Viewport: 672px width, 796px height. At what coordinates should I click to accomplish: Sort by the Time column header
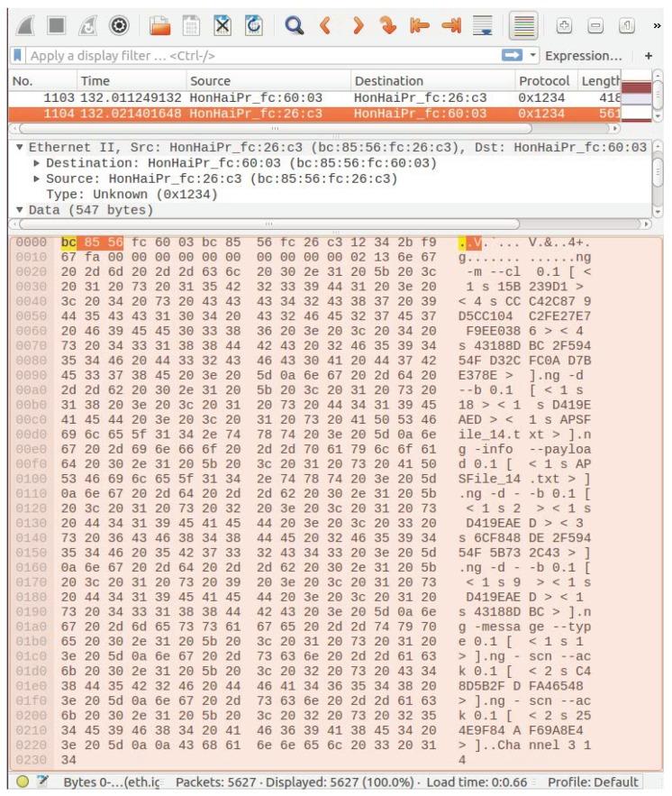[132, 81]
